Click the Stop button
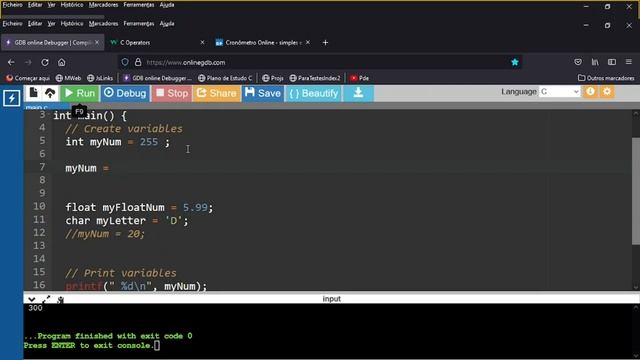The height and width of the screenshot is (360, 640). click(172, 93)
